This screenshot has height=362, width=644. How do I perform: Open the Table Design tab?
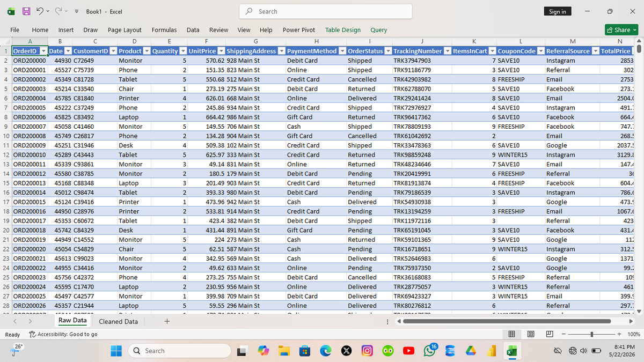pos(343,30)
